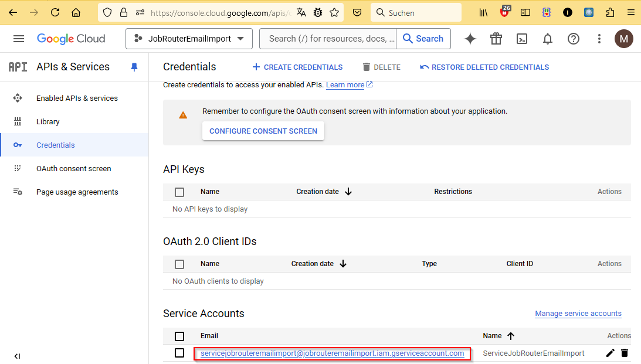Unpin APIs & Services from navigation
Image resolution: width=641 pixels, height=364 pixels.
click(134, 67)
